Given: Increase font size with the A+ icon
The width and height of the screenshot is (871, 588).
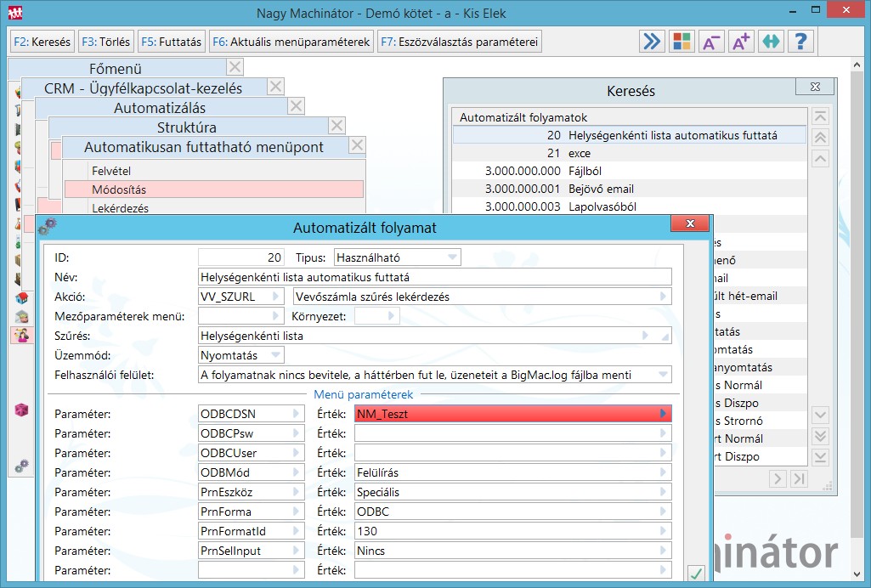Looking at the screenshot, I should coord(741,41).
